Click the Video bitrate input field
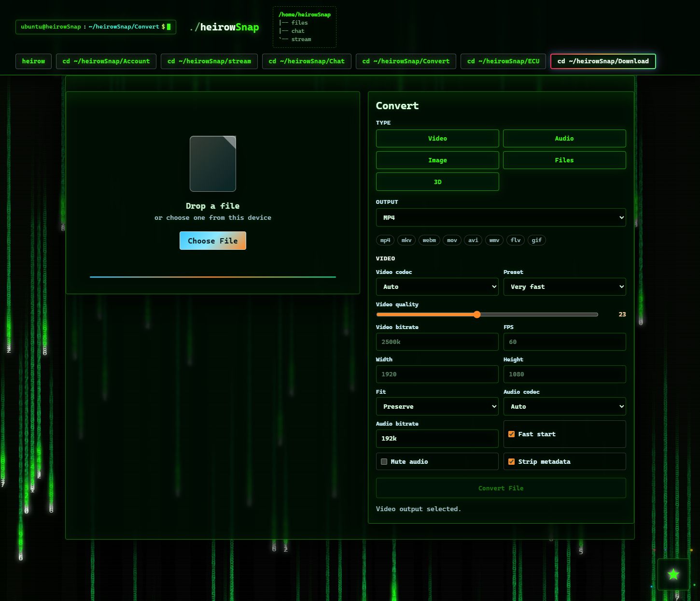Image resolution: width=700 pixels, height=601 pixels. pyautogui.click(x=437, y=342)
